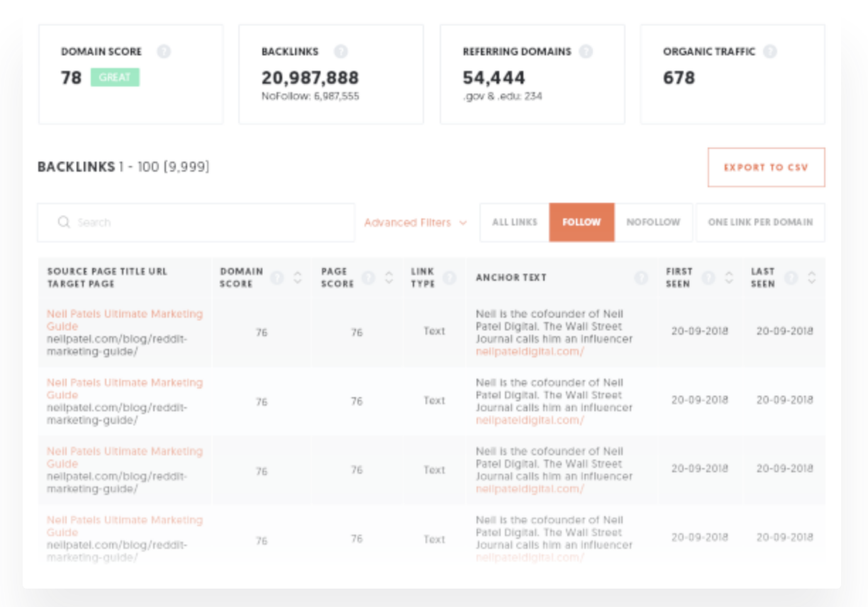
Task: Click the second row's Link Type Text cell
Action: [434, 400]
